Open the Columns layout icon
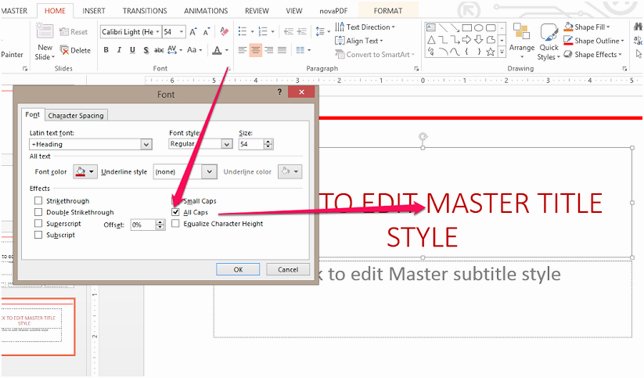Screen dimensions: 644x378 [300, 50]
